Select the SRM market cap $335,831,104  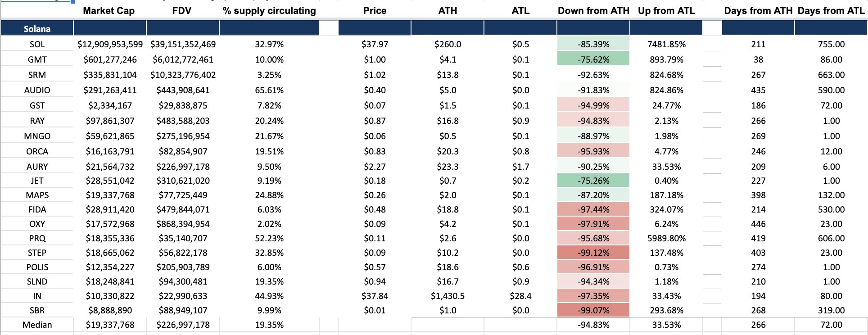click(x=110, y=75)
